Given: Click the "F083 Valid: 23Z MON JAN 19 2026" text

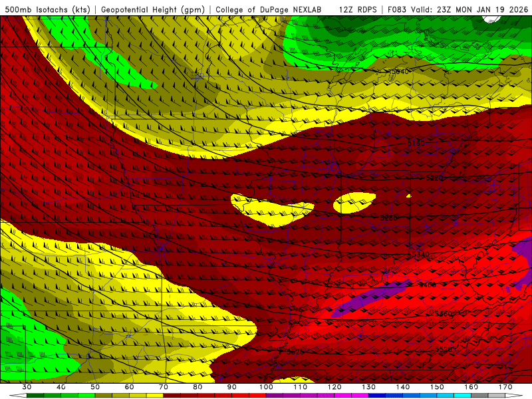Looking at the screenshot, I should coord(458,9).
